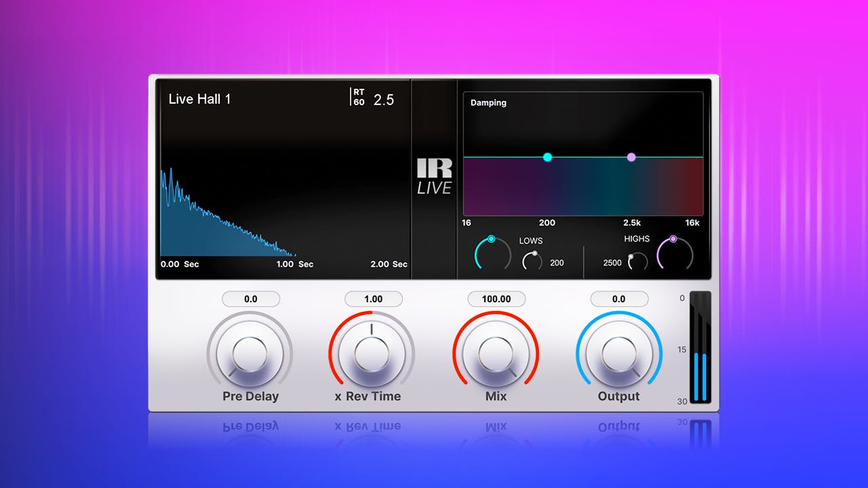Click the small HIGHS frequency knob
868x488 pixels.
pyautogui.click(x=637, y=262)
